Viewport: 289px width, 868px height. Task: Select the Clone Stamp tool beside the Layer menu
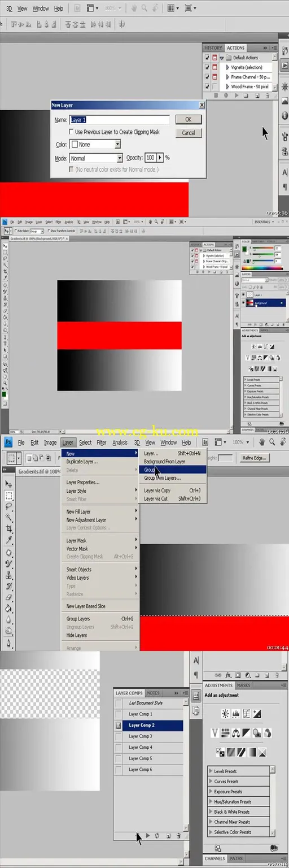(8, 575)
